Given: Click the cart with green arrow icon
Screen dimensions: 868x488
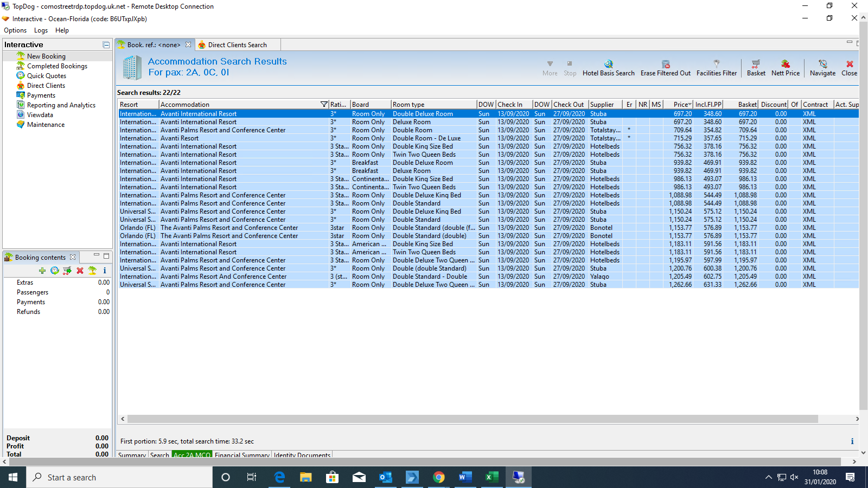Looking at the screenshot, I should click(x=67, y=271).
